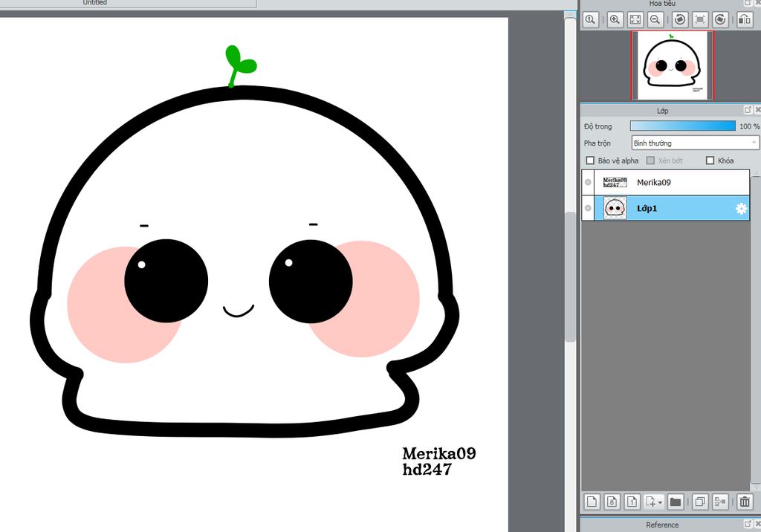The width and height of the screenshot is (761, 532).
Task: Click the 100 % opacity value
Action: tap(749, 126)
